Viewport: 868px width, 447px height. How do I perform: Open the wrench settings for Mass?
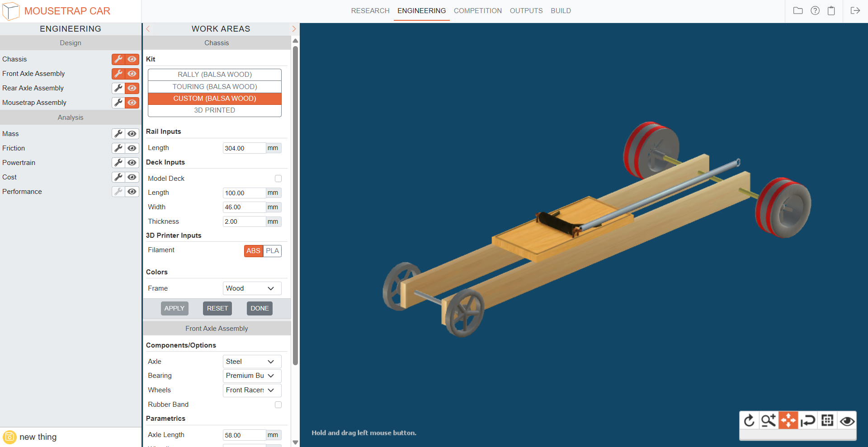point(118,134)
